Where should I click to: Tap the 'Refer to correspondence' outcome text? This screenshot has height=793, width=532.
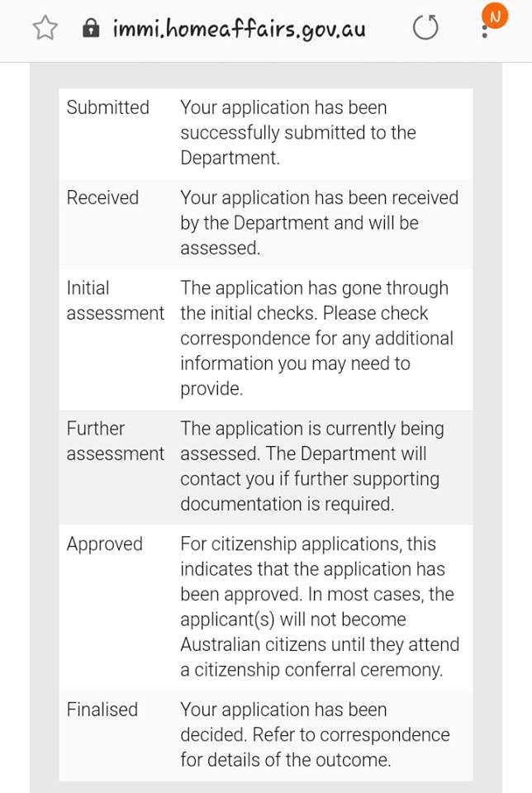[351, 734]
